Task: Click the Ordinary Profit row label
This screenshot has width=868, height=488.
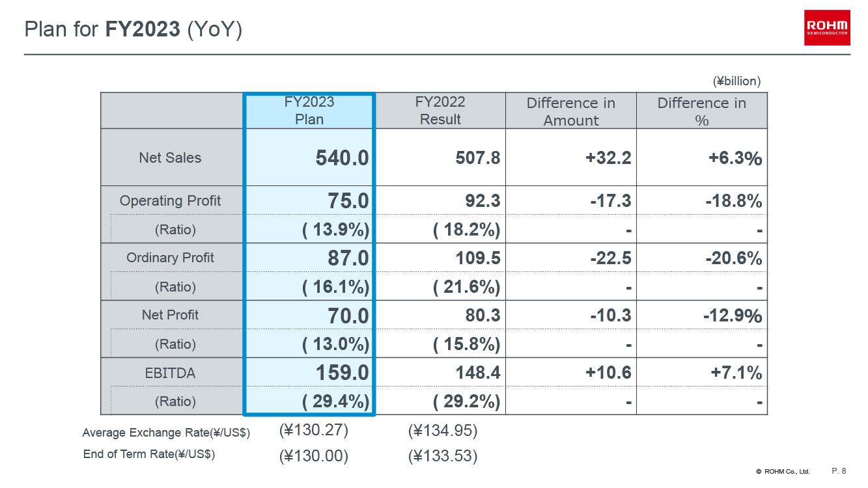Action: click(x=170, y=258)
